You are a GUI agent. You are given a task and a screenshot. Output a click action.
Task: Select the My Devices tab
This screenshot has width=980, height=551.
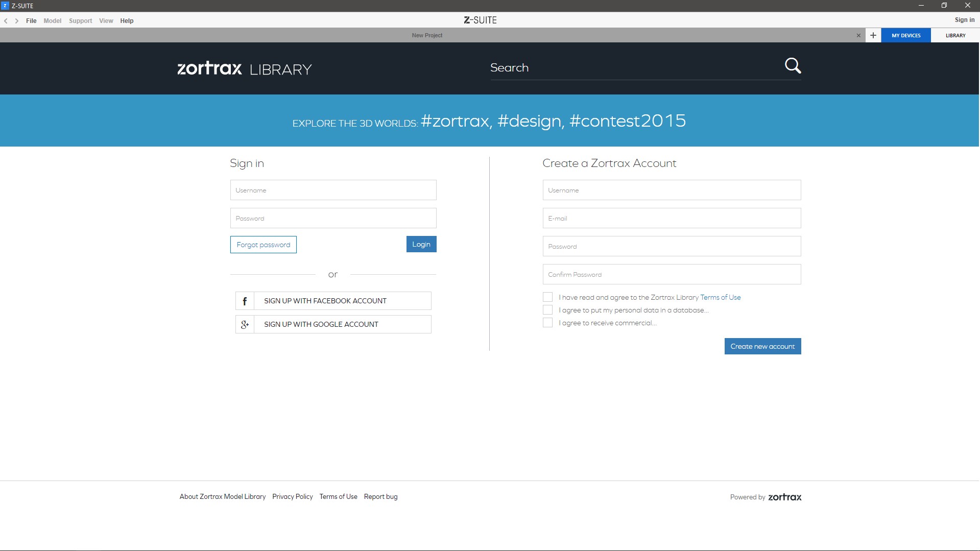coord(906,35)
